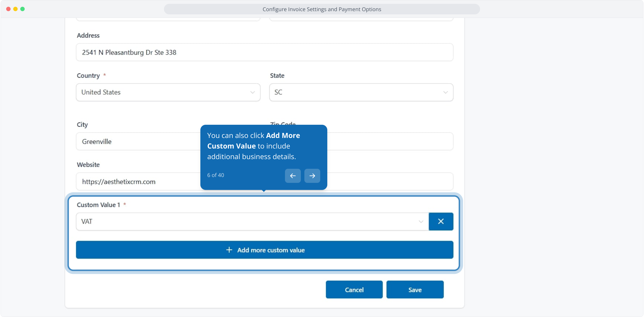The height and width of the screenshot is (317, 644).
Task: Go to previous tooltip step arrow
Action: pos(293,176)
